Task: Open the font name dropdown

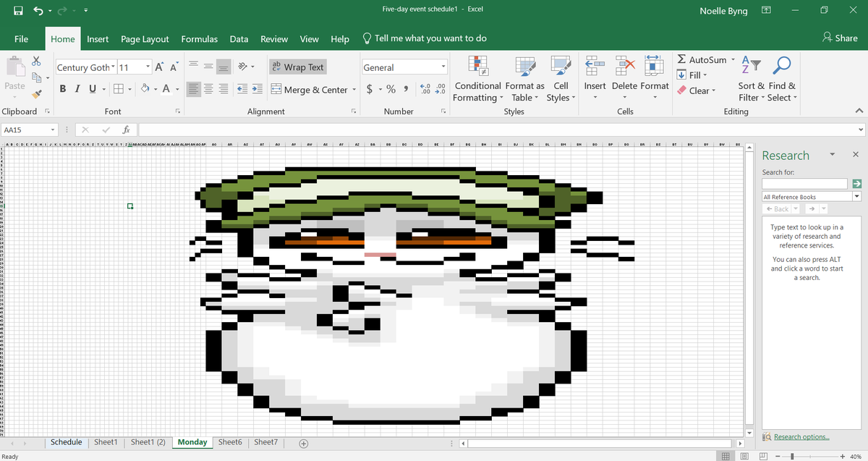Action: point(114,67)
